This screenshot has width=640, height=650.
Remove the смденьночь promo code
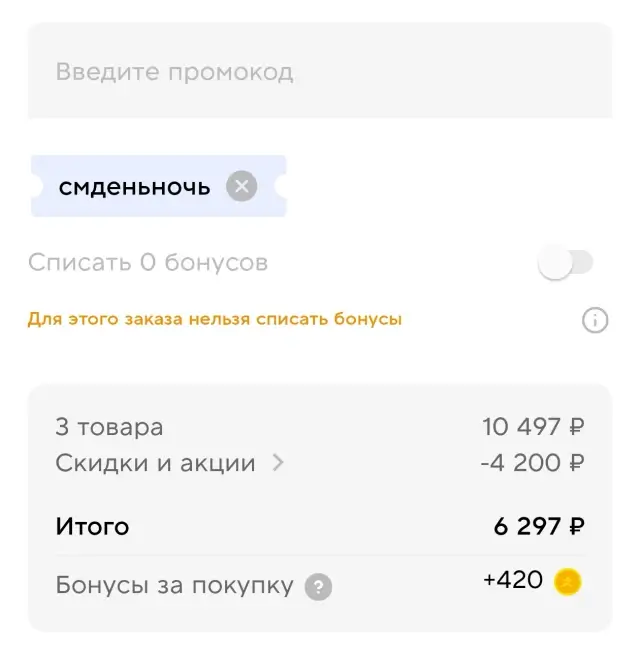click(x=241, y=186)
